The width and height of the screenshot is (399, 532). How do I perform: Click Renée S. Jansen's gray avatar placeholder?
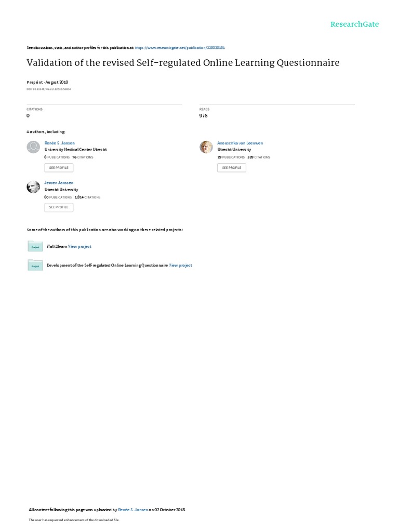tap(33, 147)
